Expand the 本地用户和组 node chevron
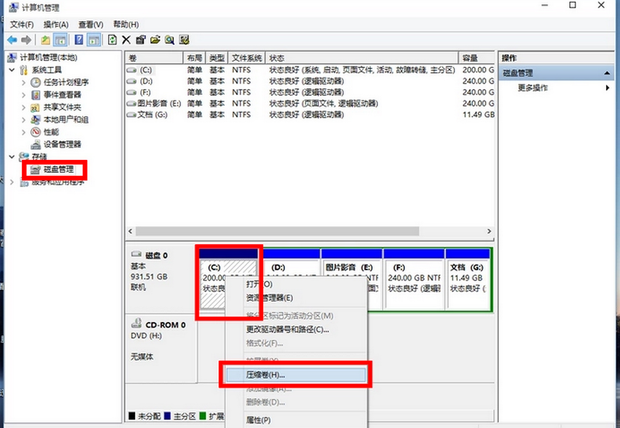The image size is (620, 428). click(23, 119)
